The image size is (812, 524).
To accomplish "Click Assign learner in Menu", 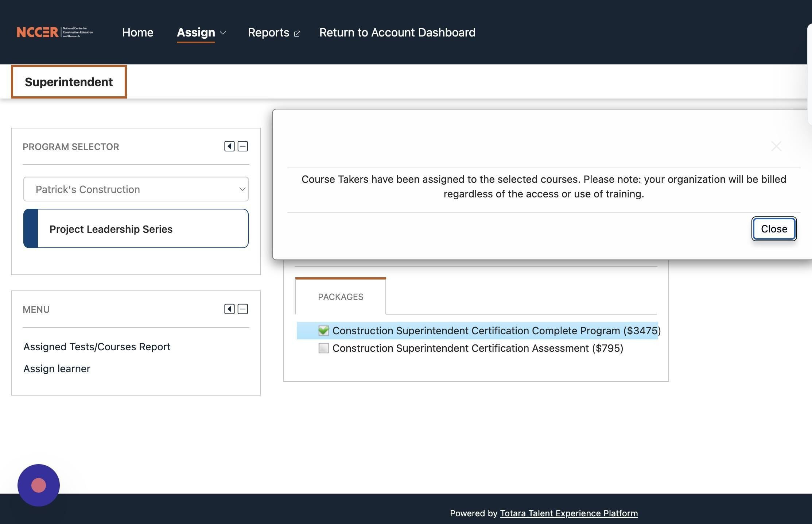I will tap(57, 369).
